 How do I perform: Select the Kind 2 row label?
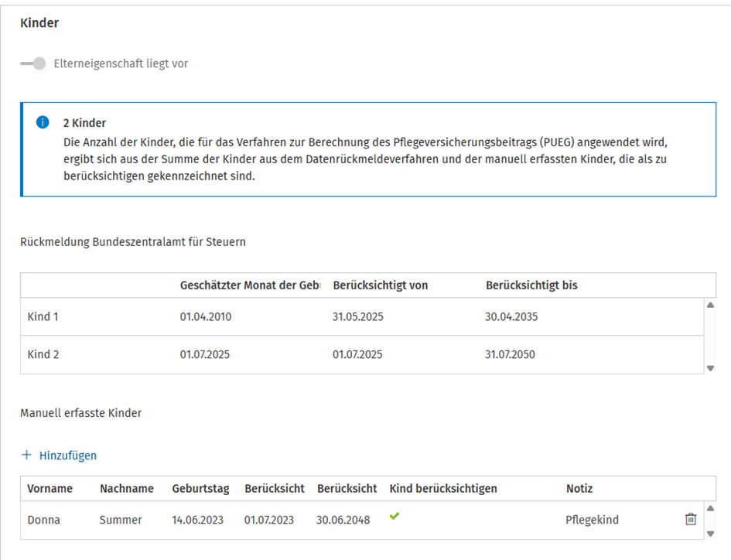click(43, 354)
